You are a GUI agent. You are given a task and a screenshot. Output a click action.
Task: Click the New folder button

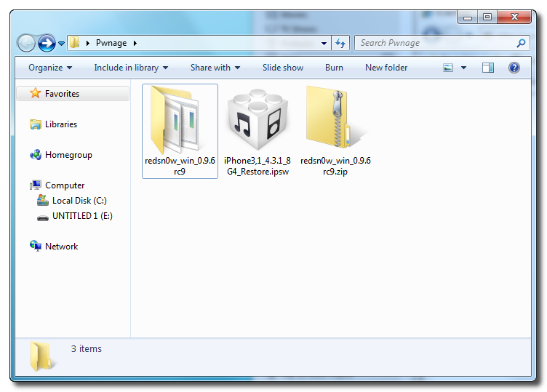point(386,68)
